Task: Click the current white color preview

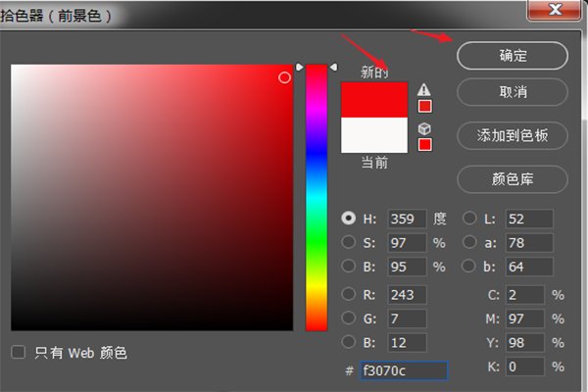Action: click(374, 135)
